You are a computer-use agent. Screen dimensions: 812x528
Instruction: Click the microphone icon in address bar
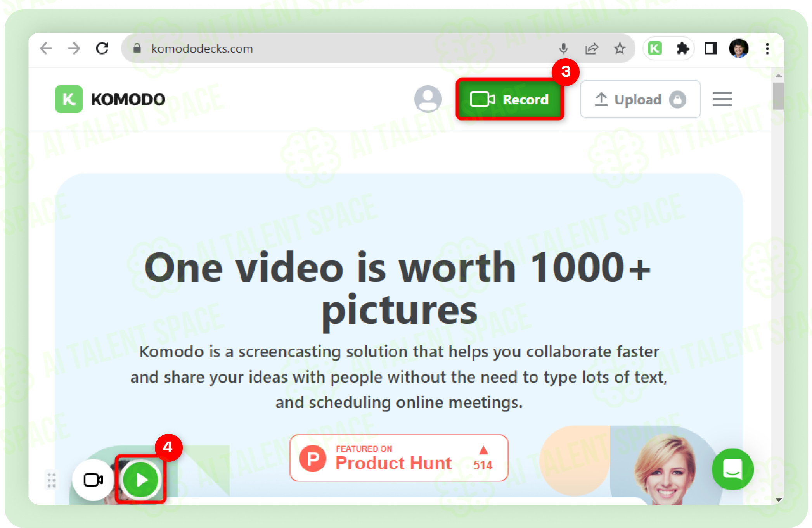[564, 48]
